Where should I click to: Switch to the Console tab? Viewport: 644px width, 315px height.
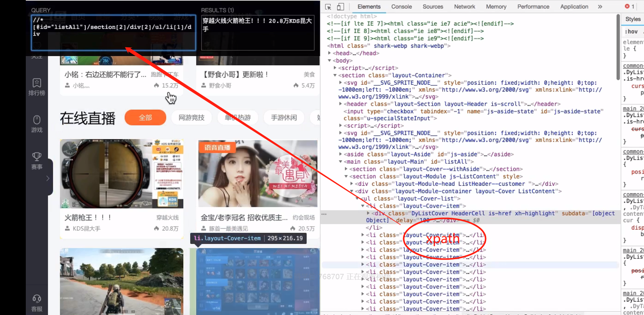click(401, 7)
